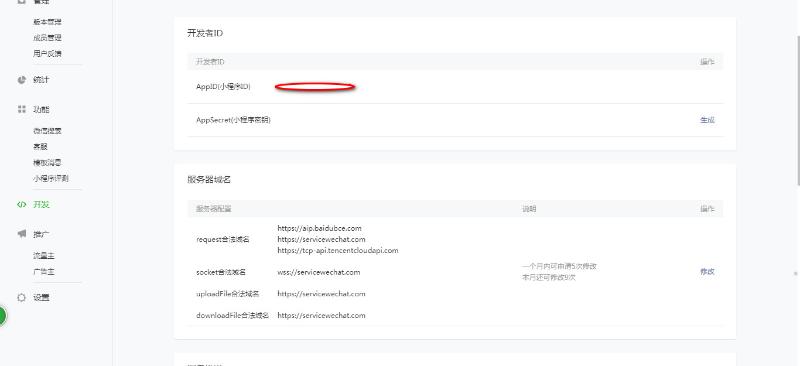
Task: Click 生成 link for AppSecret
Action: (x=707, y=120)
